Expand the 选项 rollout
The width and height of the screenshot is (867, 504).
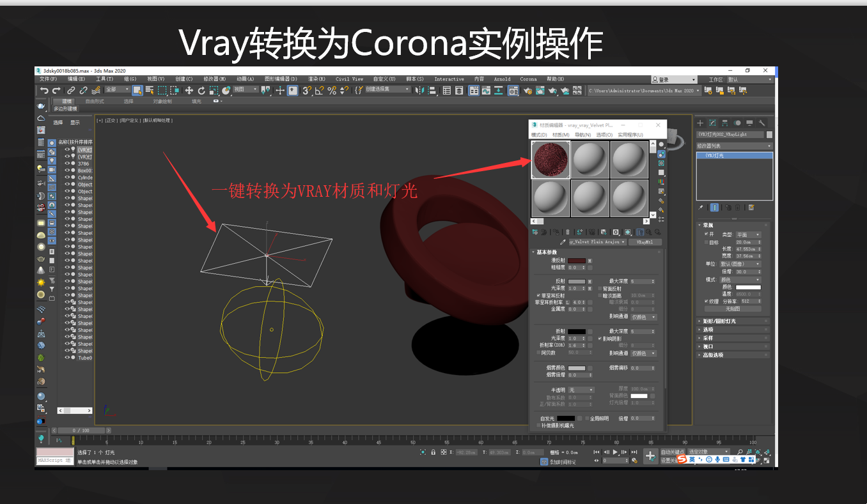(733, 330)
